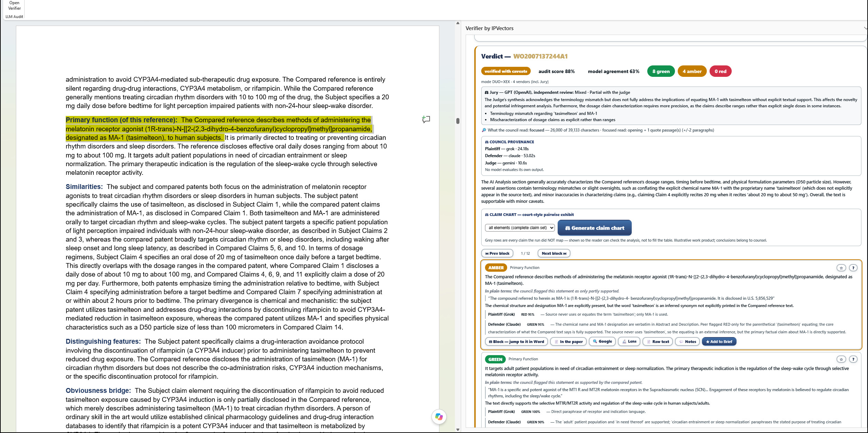Click the In the paper button
868x433 pixels.
pyautogui.click(x=568, y=342)
